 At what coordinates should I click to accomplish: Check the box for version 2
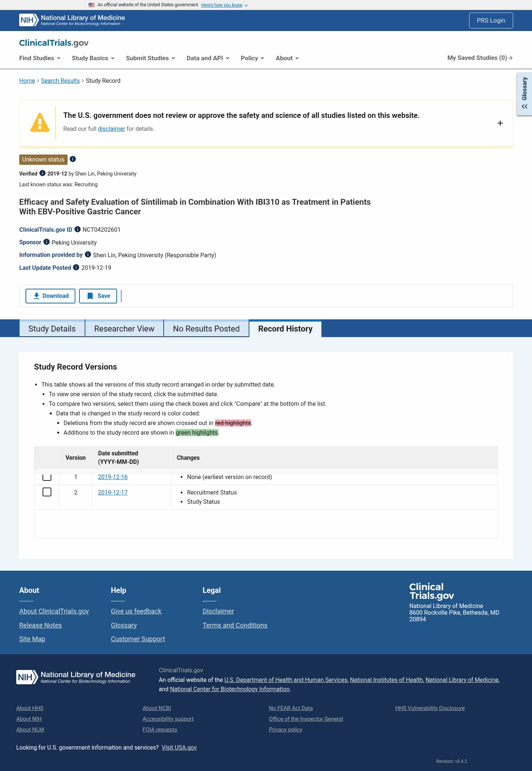click(47, 492)
